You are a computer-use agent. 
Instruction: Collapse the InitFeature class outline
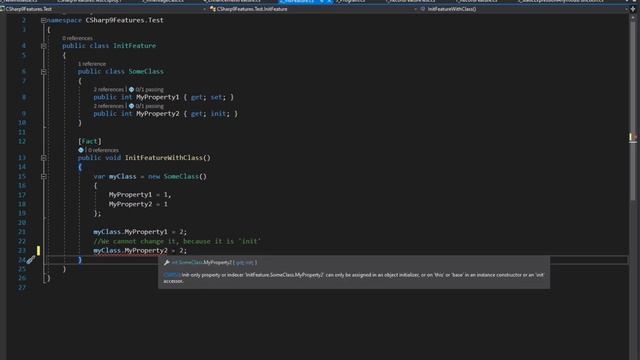(44, 46)
